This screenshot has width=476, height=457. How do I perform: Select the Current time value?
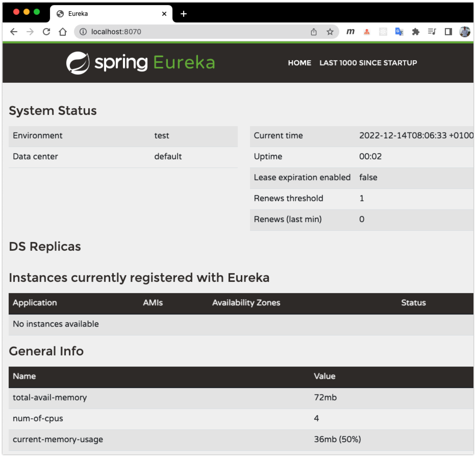click(x=416, y=136)
